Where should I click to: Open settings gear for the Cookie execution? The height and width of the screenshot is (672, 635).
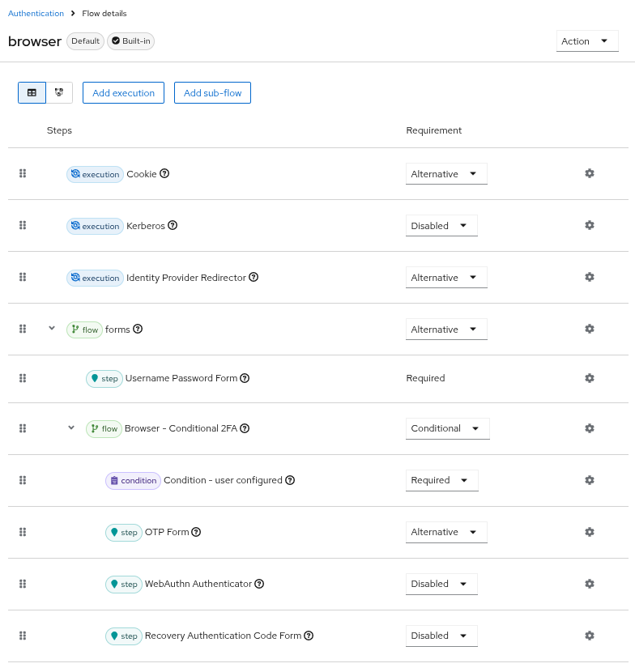pyautogui.click(x=590, y=173)
